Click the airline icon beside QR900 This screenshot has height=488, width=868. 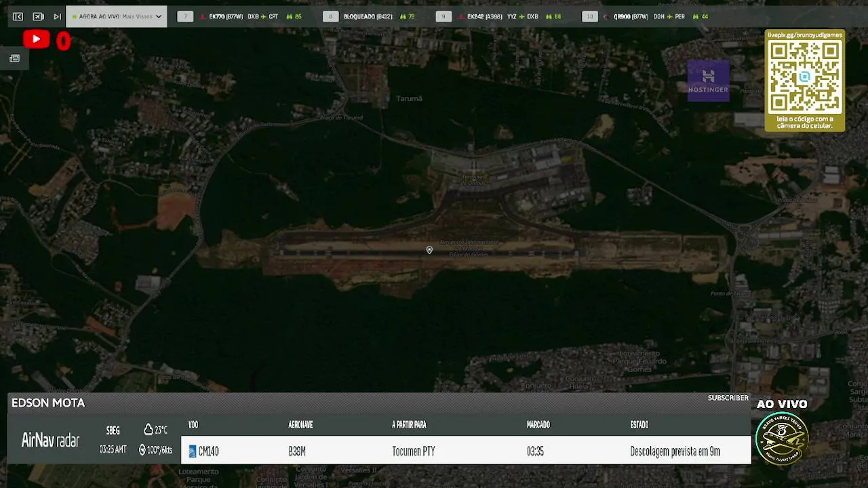pyautogui.click(x=607, y=16)
